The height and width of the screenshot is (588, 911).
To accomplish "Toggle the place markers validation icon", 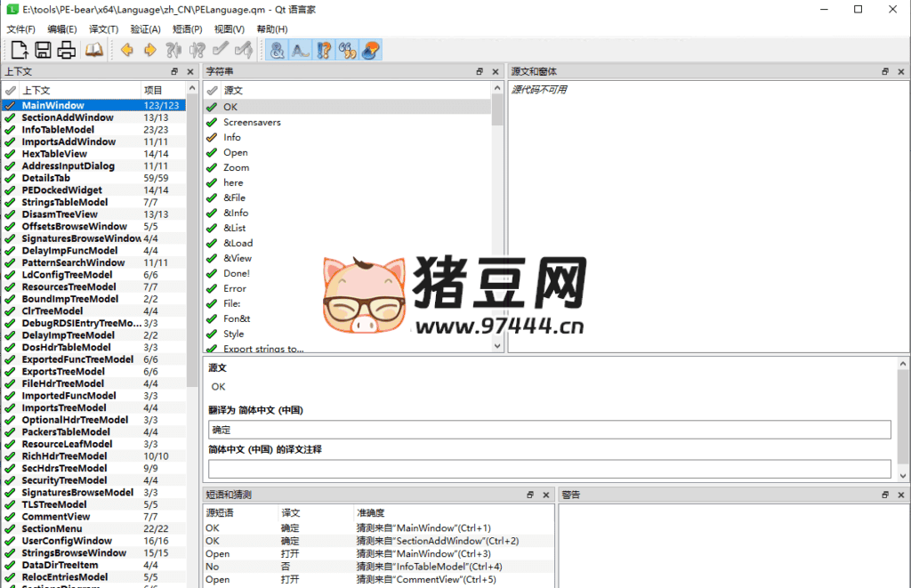I will pyautogui.click(x=369, y=49).
